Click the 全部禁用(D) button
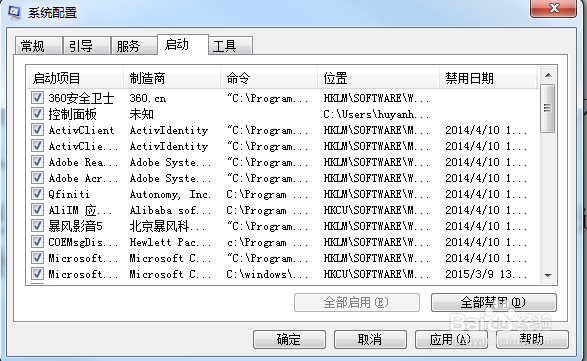Image resolution: width=587 pixels, height=361 pixels. (494, 302)
